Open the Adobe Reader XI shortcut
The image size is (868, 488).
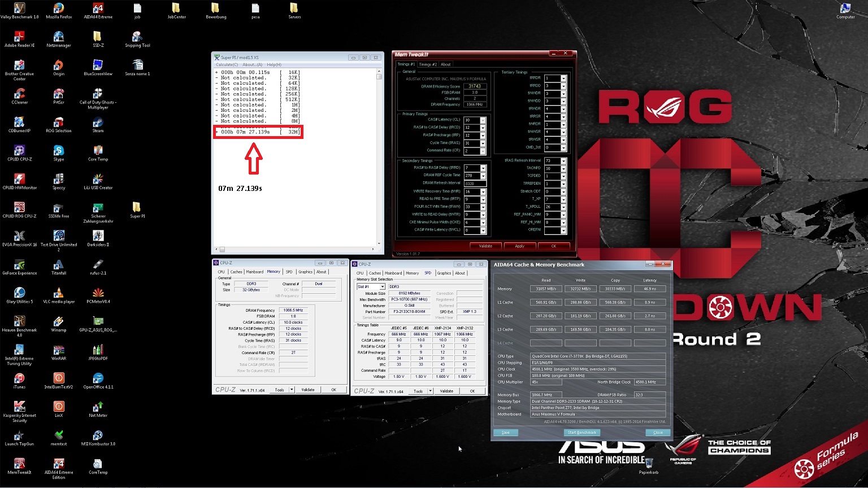coord(19,39)
